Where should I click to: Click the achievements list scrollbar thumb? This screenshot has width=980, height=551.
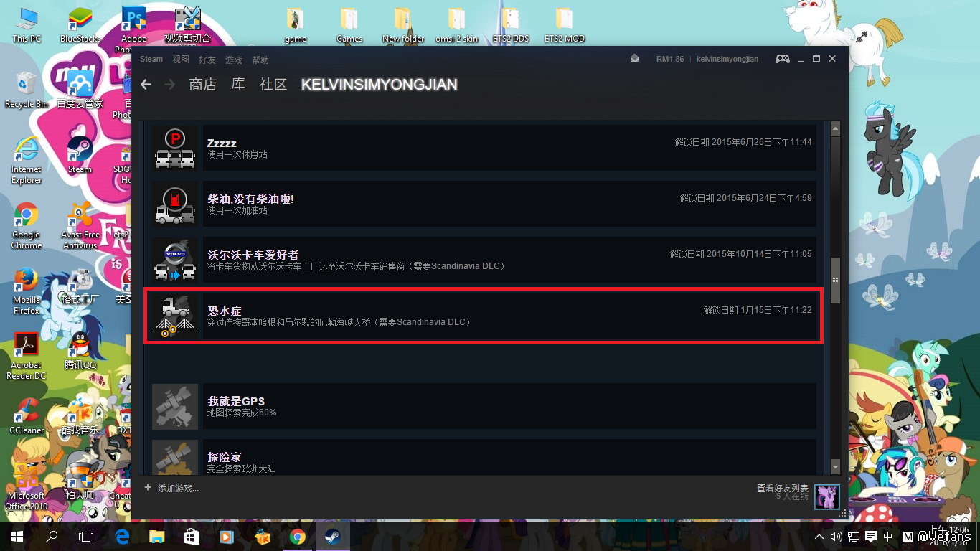point(835,281)
